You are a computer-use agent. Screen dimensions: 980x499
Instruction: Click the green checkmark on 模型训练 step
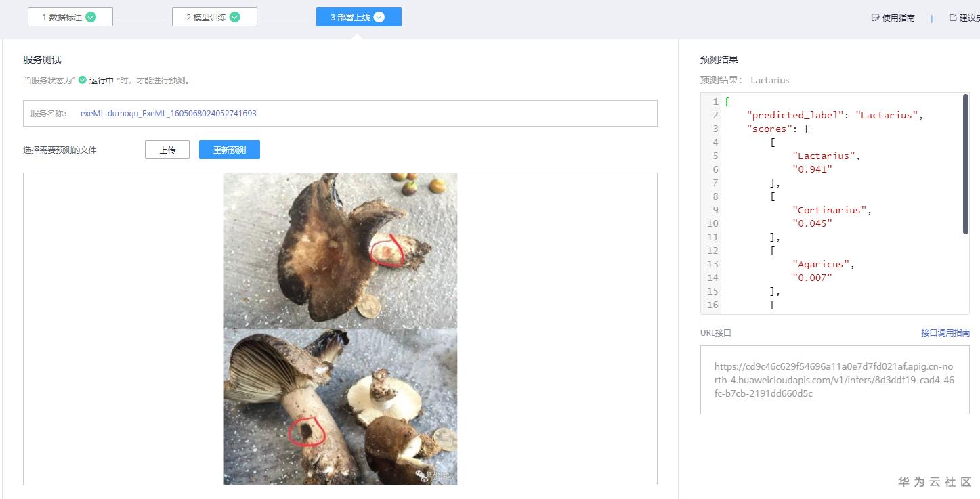pos(235,16)
